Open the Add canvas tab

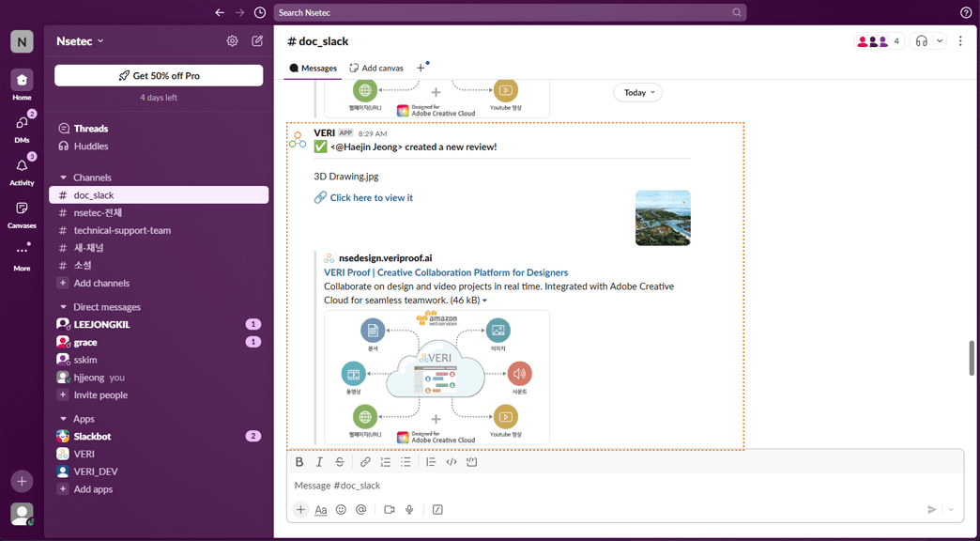pos(375,68)
